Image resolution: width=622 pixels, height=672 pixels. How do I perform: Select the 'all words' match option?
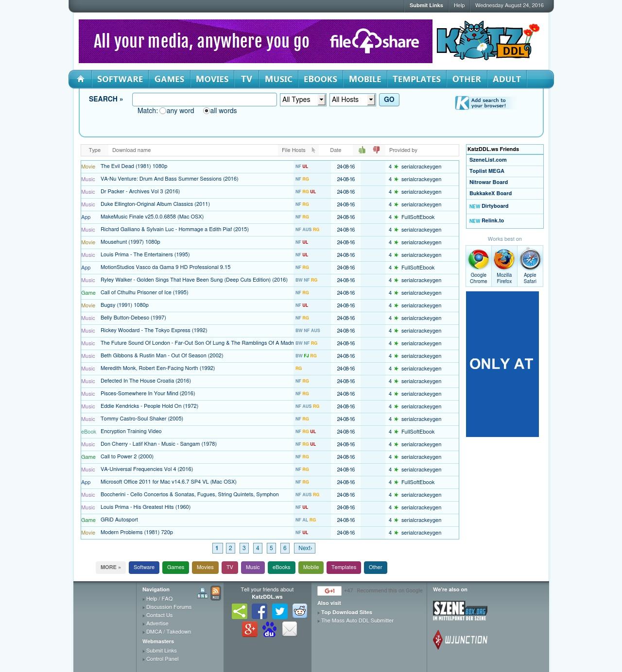pos(207,111)
